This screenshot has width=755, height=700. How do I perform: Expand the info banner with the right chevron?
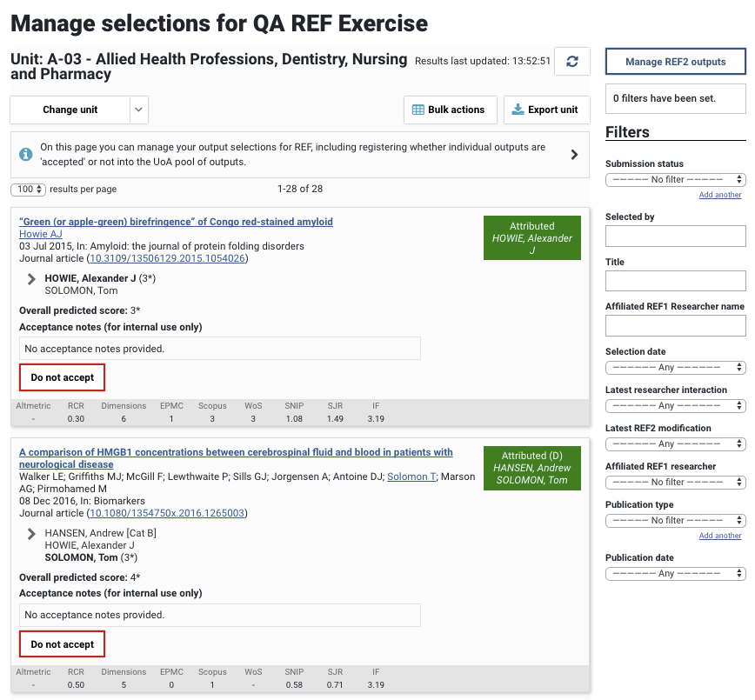pyautogui.click(x=574, y=154)
